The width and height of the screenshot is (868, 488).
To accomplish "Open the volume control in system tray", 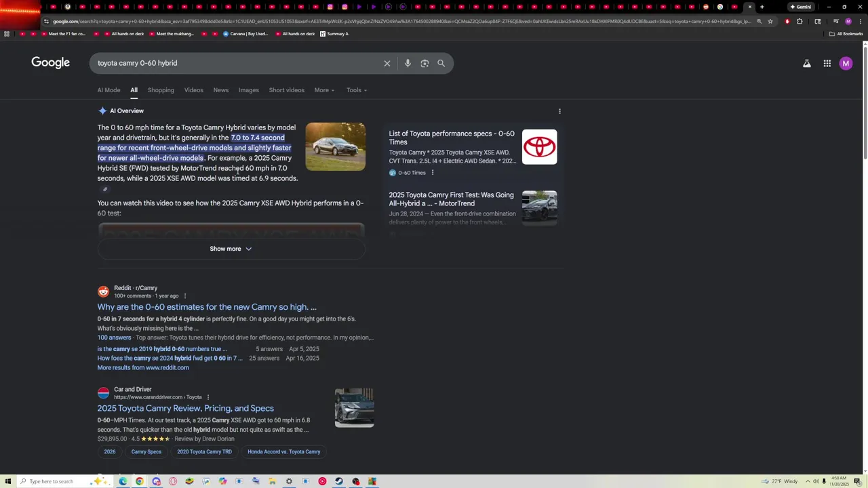I will click(x=816, y=481).
